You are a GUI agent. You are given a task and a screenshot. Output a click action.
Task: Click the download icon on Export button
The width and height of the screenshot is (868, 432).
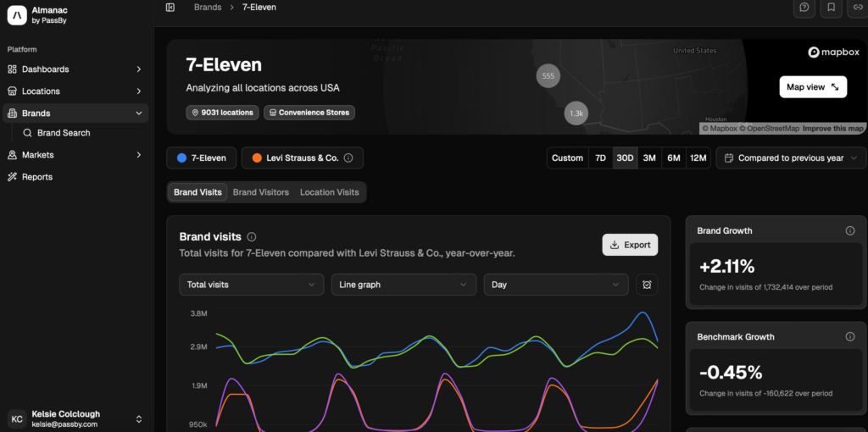click(x=614, y=245)
